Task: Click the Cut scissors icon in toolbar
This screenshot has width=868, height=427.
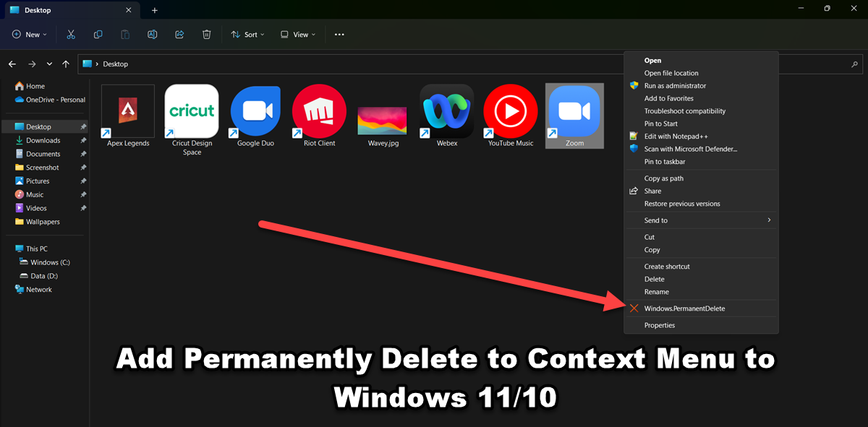Action: click(70, 35)
